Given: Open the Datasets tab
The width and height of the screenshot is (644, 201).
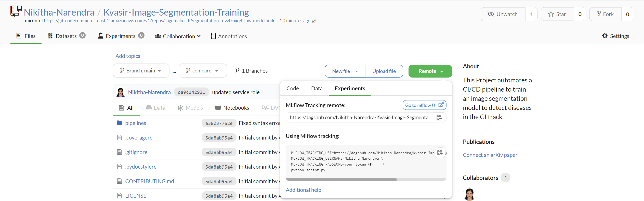Looking at the screenshot, I should pos(67,36).
